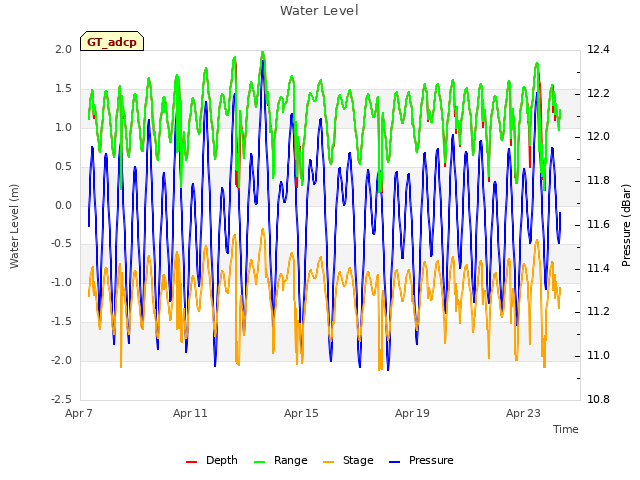The height and width of the screenshot is (480, 640).
Task: Click the Apr 7 date tick label
Action: (x=79, y=413)
